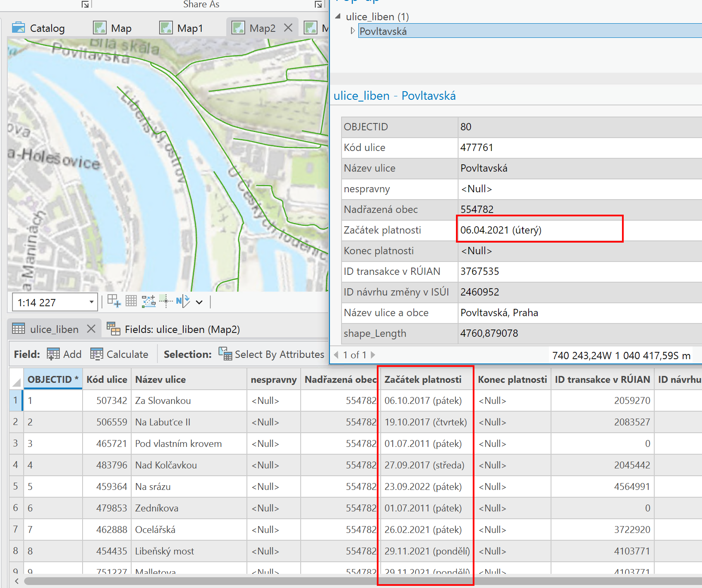The image size is (702, 588).
Task: Open the Fields: ulice_liben (Map2) tab
Action: coord(173,329)
